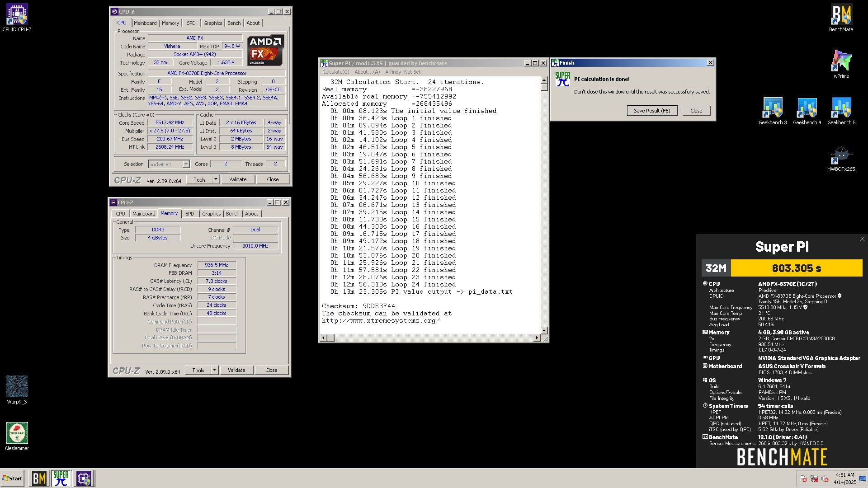Screen dimensions: 868x488
Task: Switch to CPU tab in bottom CPU-Z
Action: click(x=120, y=214)
